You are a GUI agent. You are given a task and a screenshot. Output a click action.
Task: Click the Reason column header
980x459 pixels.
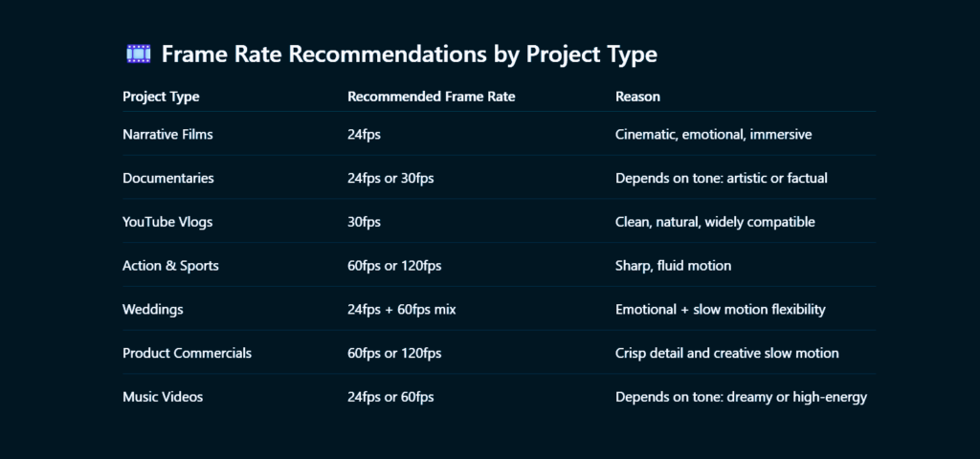pos(637,97)
